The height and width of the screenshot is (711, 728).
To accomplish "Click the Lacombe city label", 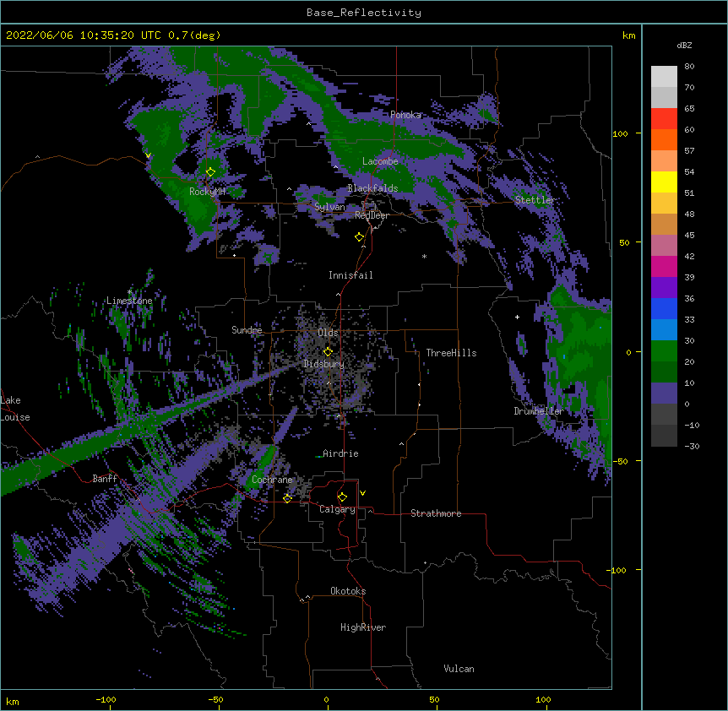I will [380, 161].
